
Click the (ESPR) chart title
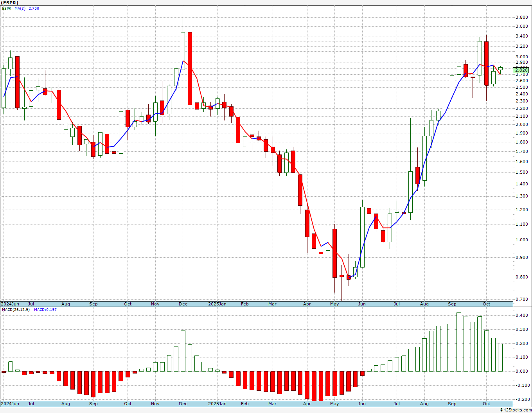click(x=9, y=3)
